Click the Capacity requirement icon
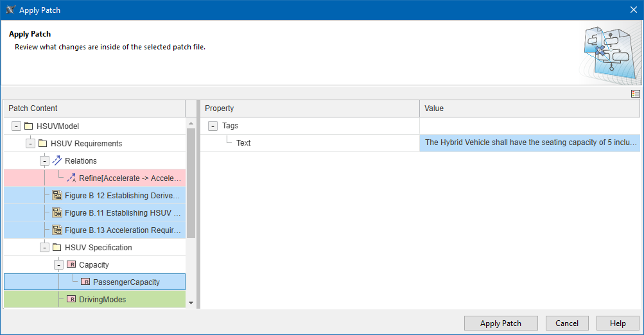 71,264
